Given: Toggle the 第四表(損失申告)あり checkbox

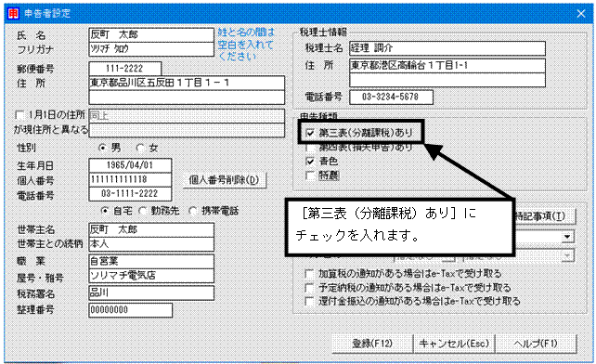Looking at the screenshot, I should pos(310,148).
